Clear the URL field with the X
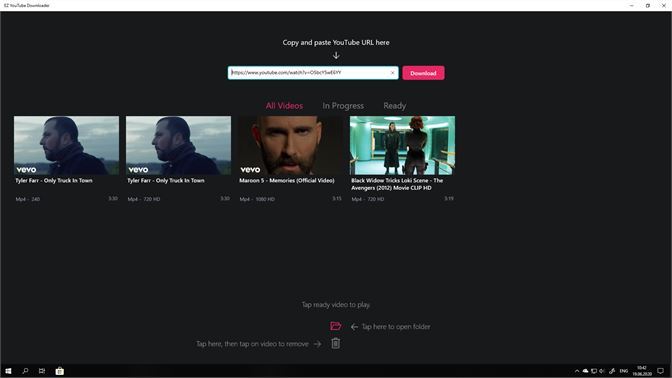The image size is (672, 378). coord(392,73)
